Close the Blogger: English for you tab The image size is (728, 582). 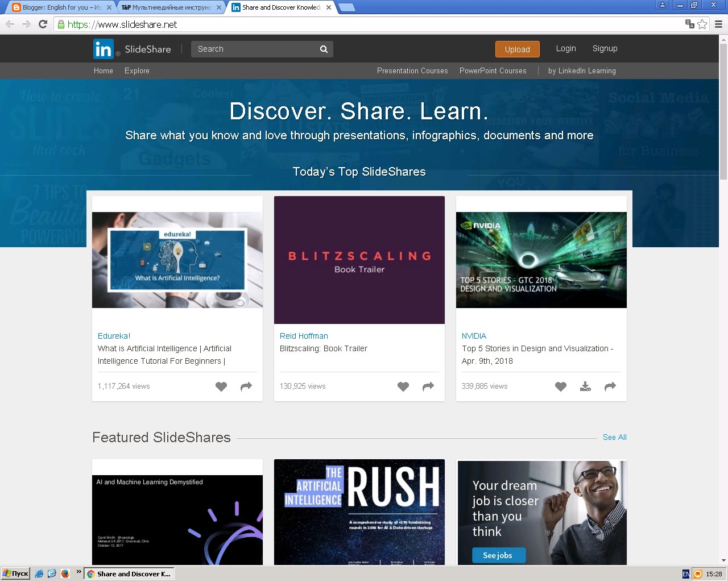point(109,7)
